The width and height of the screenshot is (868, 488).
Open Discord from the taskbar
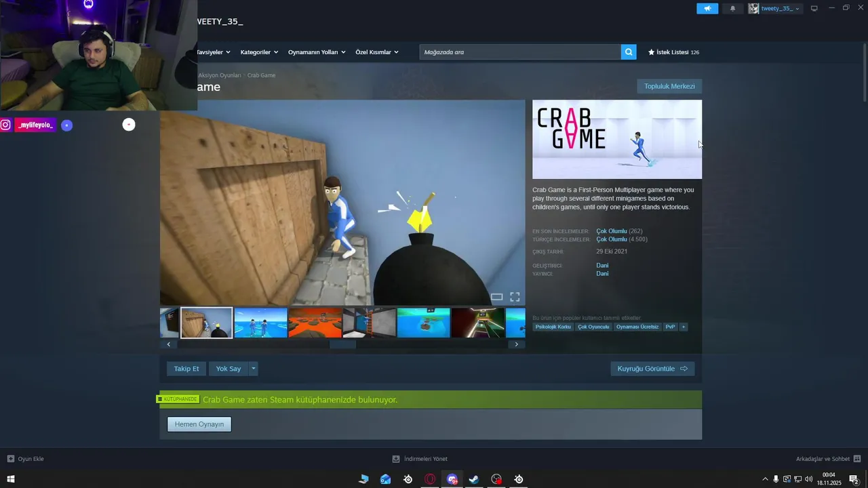[452, 479]
